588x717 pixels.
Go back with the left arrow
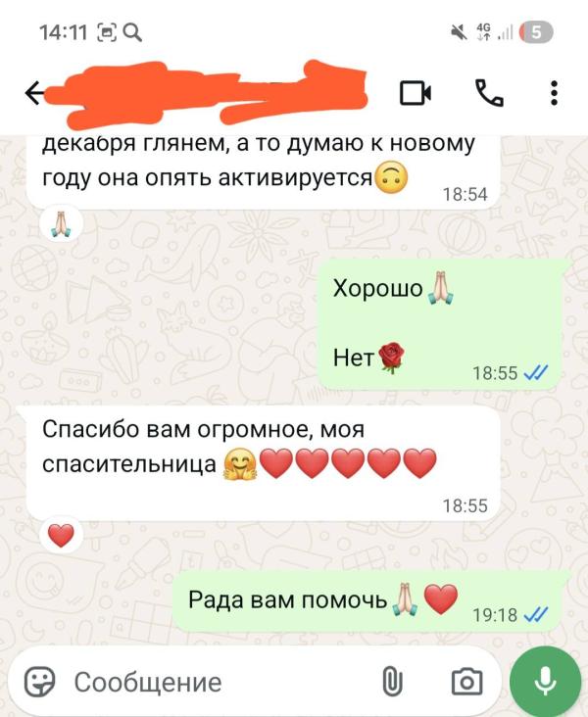(34, 93)
